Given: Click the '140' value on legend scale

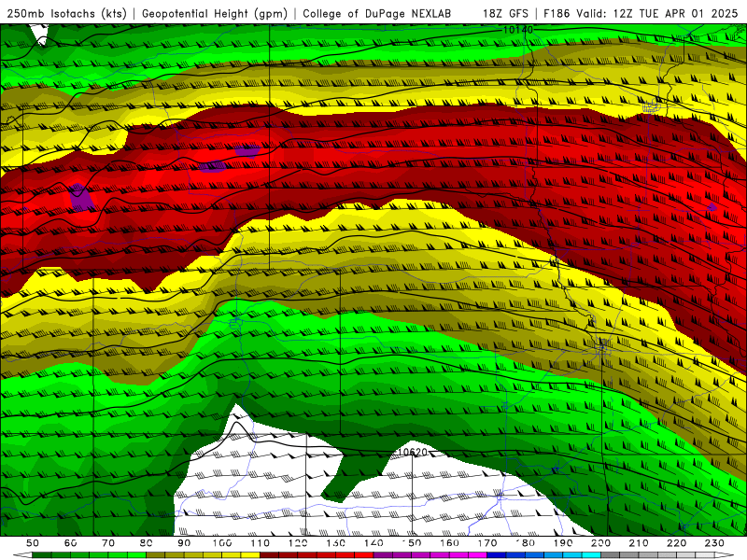Looking at the screenshot, I should tap(373, 543).
